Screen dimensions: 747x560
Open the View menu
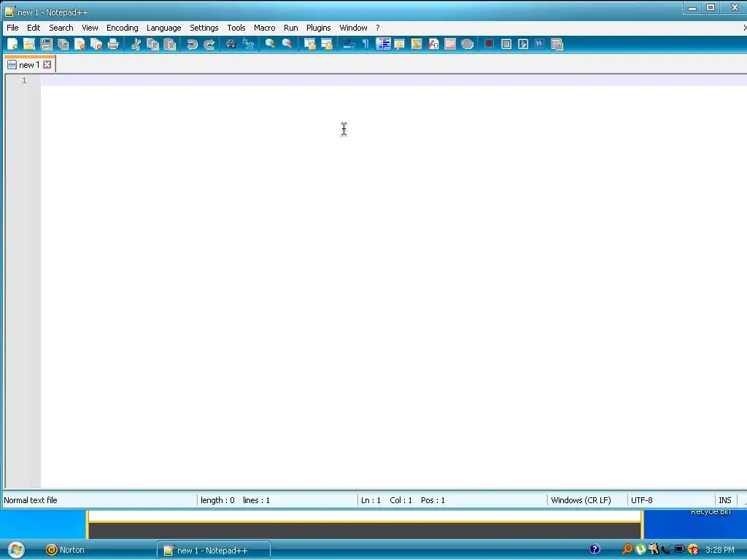pyautogui.click(x=90, y=28)
